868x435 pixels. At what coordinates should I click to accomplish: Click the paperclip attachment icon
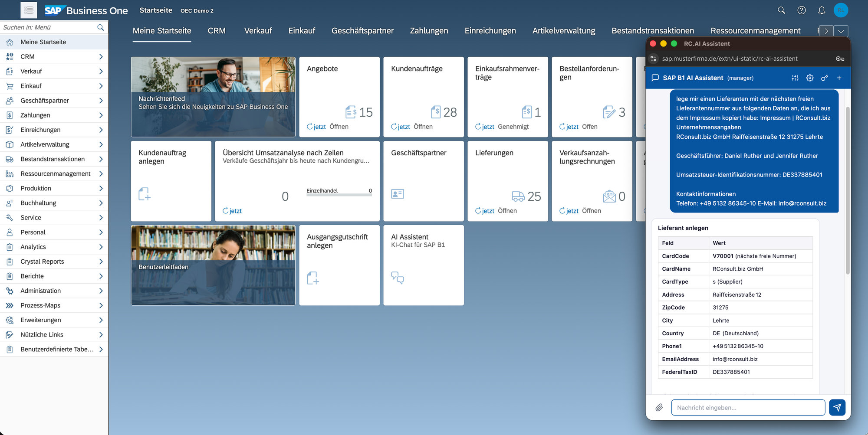click(659, 408)
